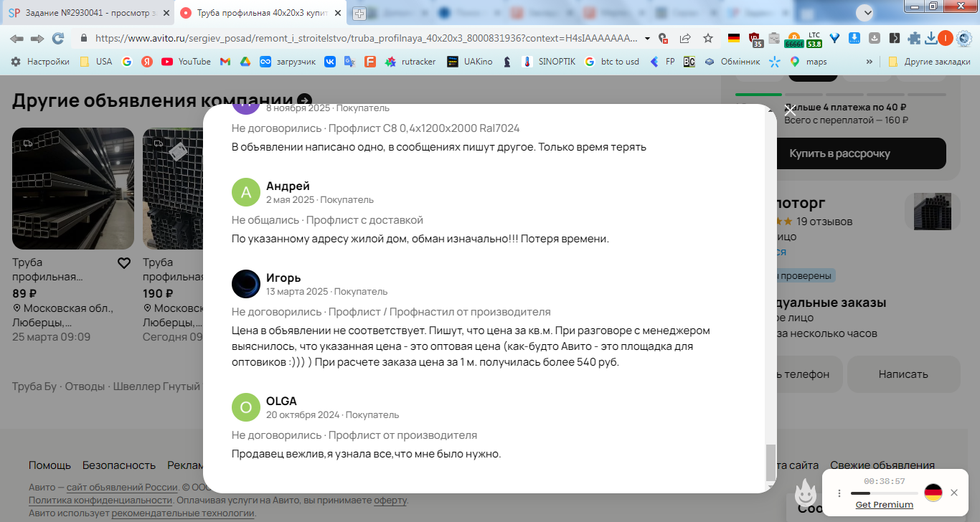
Task: Grab the reviews popup scrollbar thumb
Action: [x=771, y=462]
